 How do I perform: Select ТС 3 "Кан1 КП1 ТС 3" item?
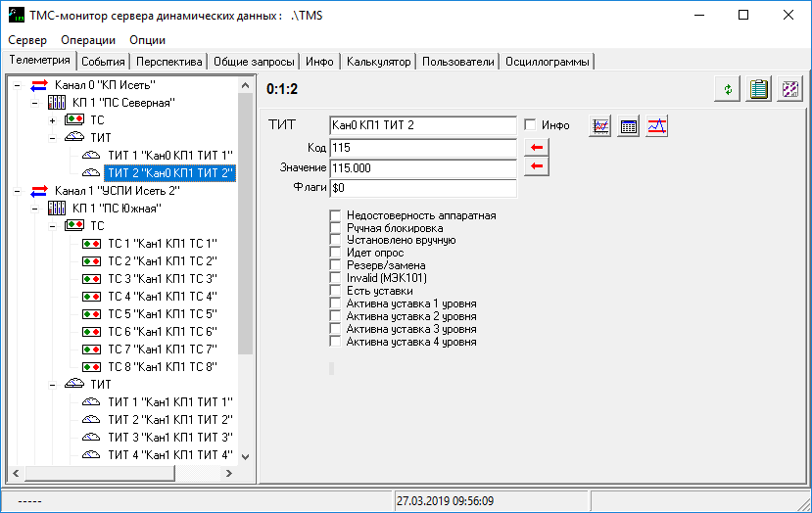pos(161,279)
